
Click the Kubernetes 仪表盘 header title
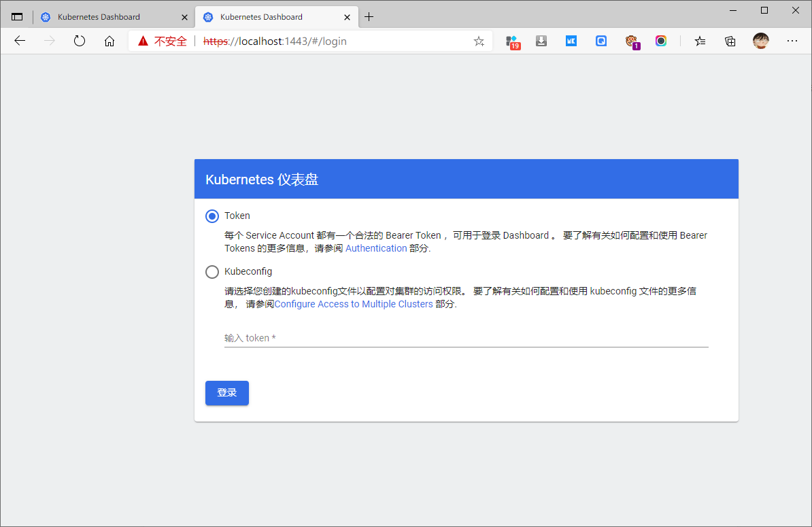(x=262, y=180)
